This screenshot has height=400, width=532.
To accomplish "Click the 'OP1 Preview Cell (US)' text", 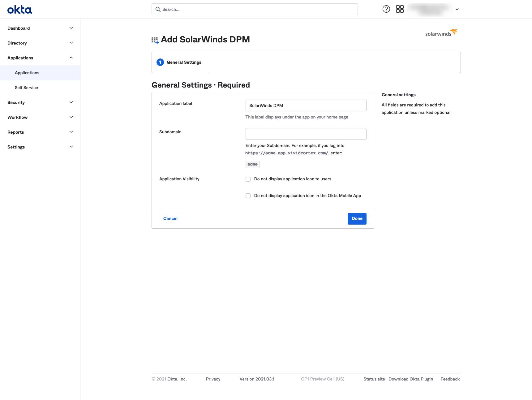I will (323, 379).
